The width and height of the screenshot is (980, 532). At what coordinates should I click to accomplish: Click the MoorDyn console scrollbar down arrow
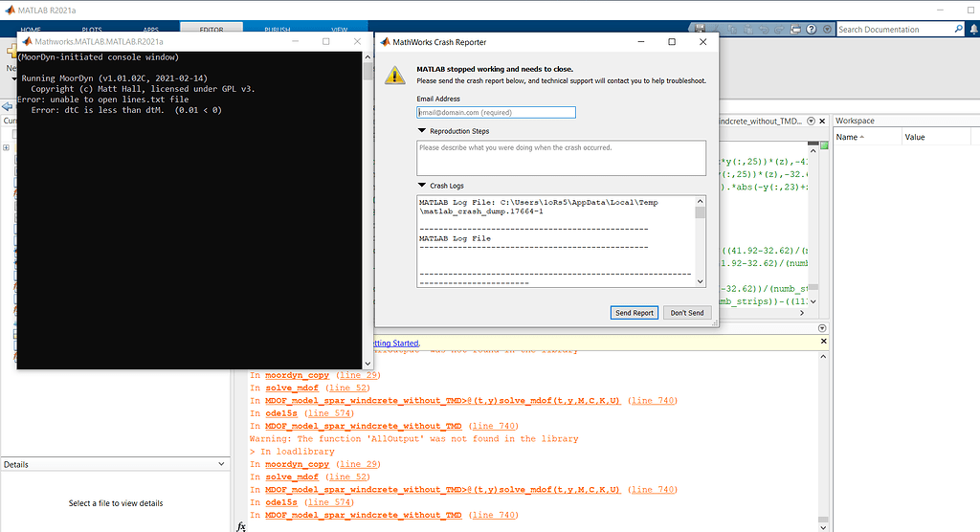[367, 364]
